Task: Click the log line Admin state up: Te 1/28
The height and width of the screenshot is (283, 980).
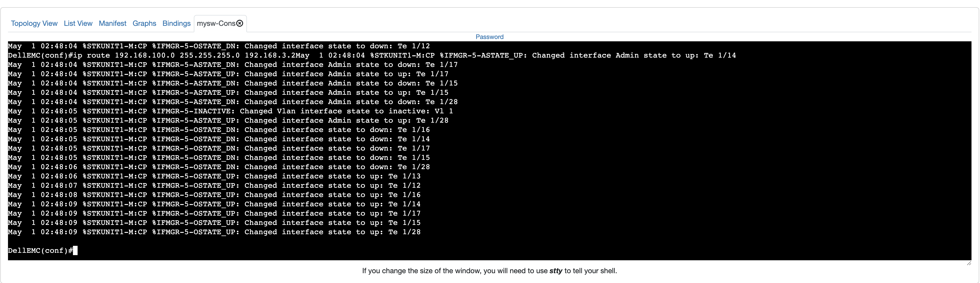Action: [x=228, y=120]
